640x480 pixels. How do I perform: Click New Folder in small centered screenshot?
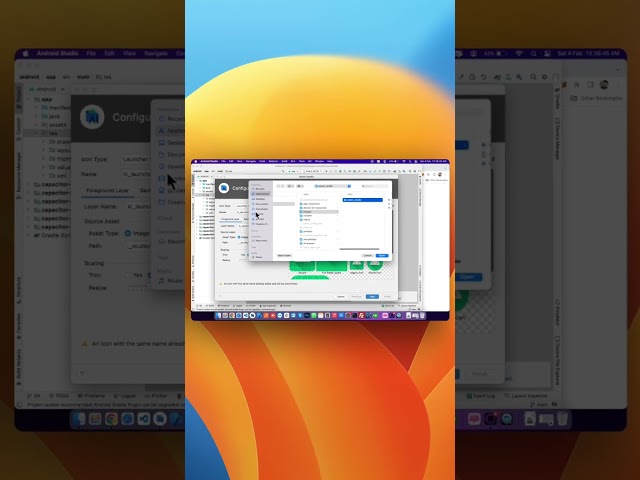tap(284, 256)
